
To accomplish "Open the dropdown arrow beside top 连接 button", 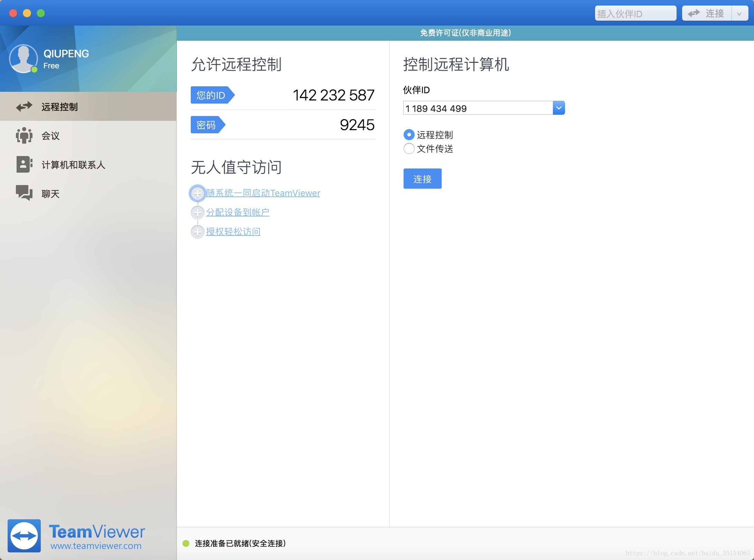I will point(739,14).
